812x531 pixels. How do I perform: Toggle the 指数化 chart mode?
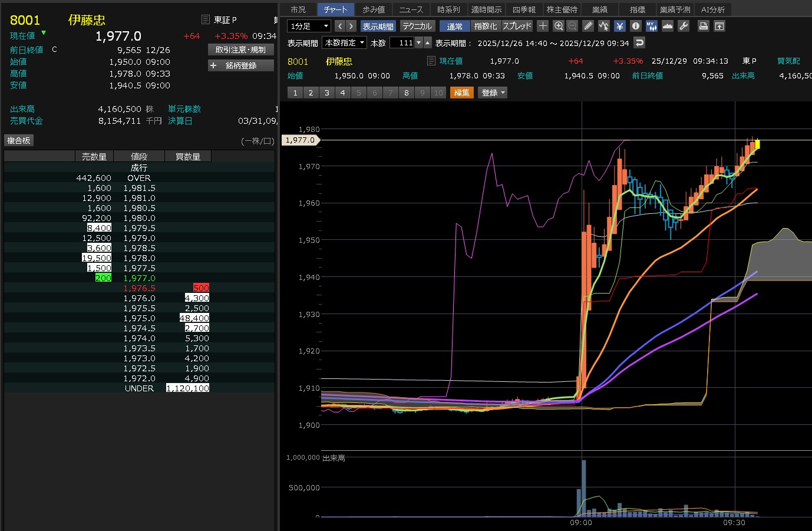pos(486,26)
